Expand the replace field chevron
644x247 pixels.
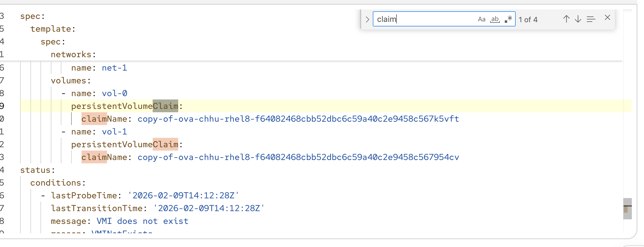pos(367,19)
